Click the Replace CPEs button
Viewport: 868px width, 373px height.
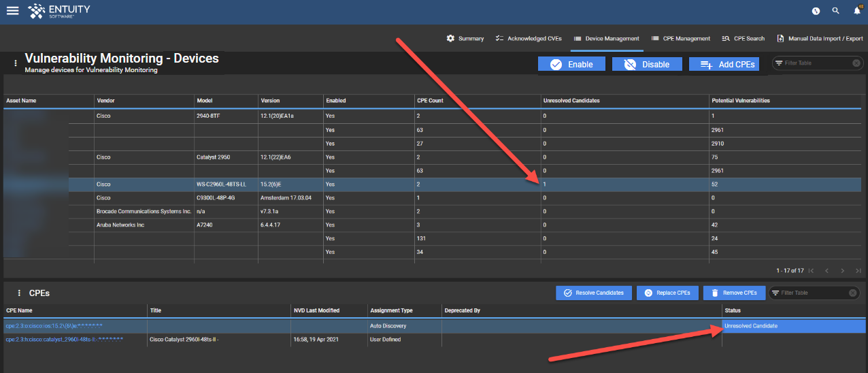tap(667, 293)
